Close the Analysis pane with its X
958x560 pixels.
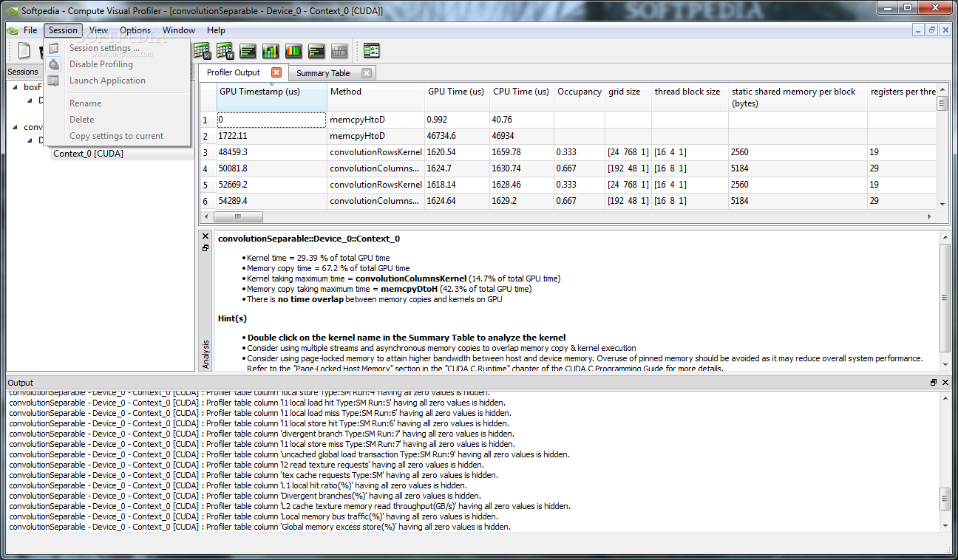tap(205, 236)
